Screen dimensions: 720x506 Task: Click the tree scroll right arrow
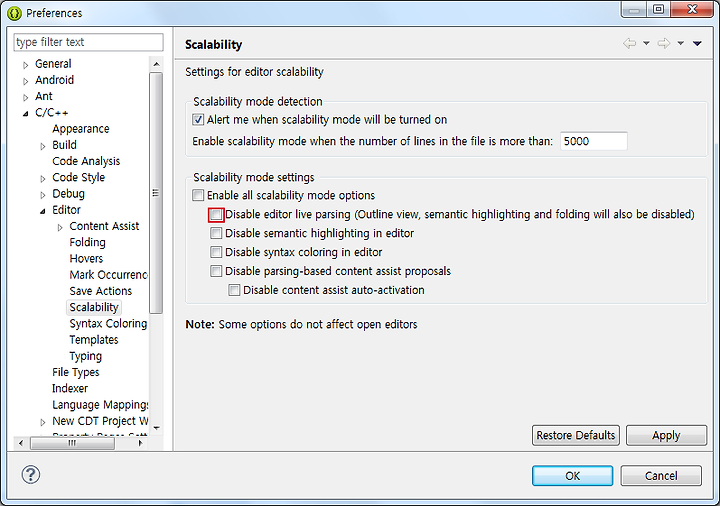[x=141, y=443]
